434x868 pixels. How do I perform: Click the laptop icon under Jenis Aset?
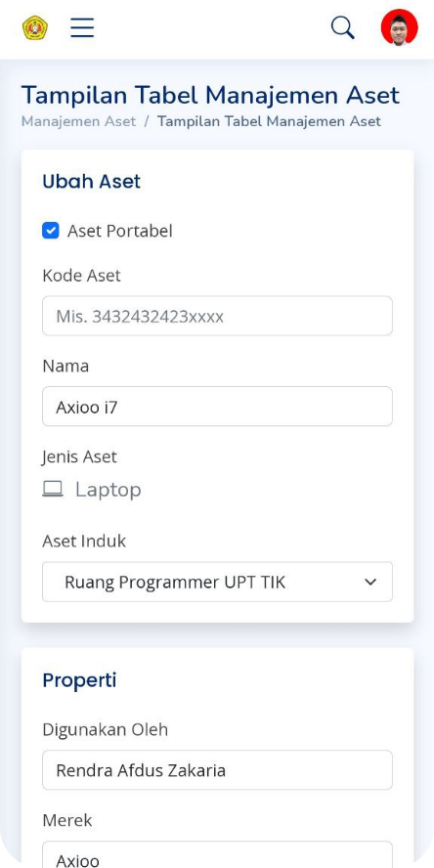[53, 490]
